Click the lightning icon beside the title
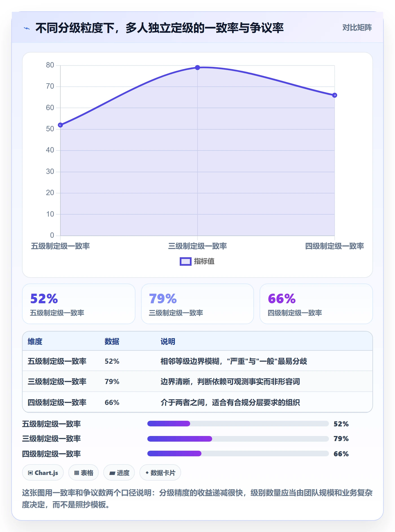 [27, 28]
